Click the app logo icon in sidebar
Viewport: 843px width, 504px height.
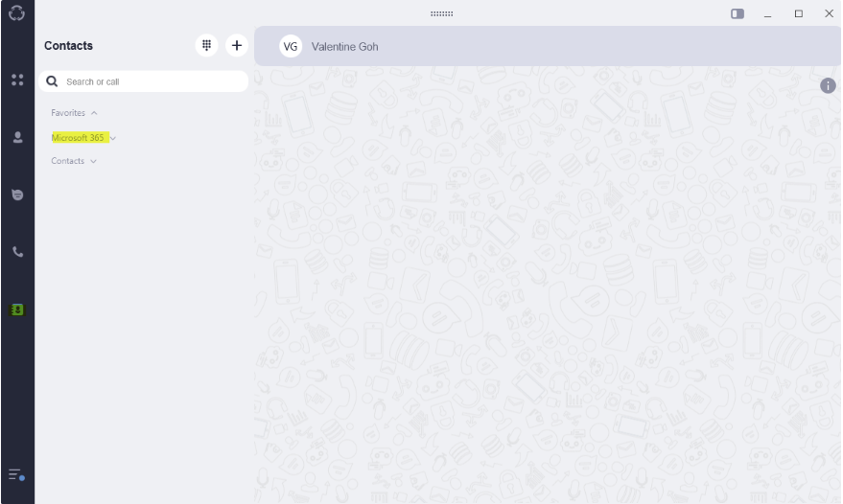click(16, 12)
